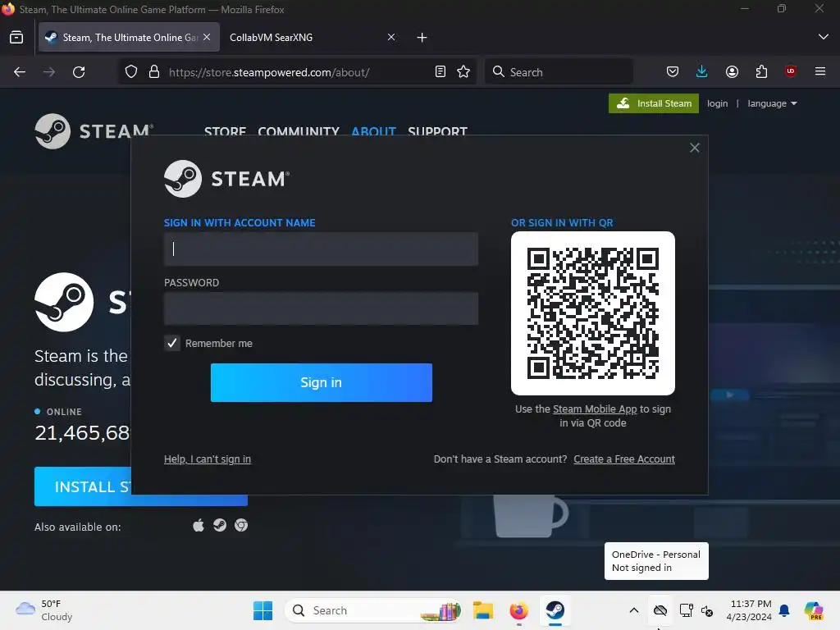This screenshot has height=630, width=840.
Task: Open uBlock Origin extension icon
Action: [791, 72]
